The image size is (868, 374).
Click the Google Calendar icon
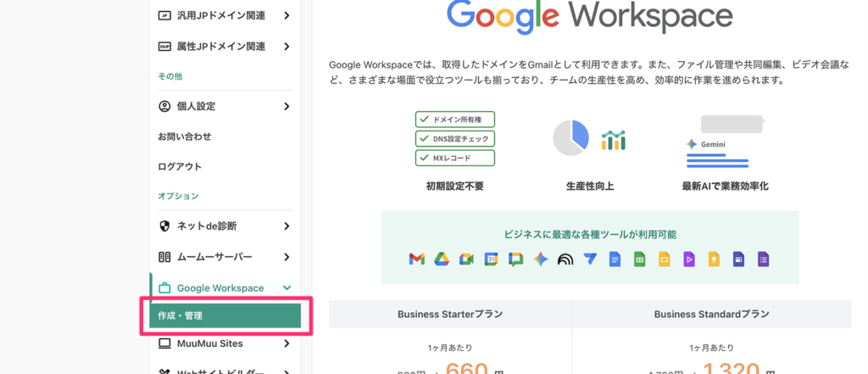(491, 259)
